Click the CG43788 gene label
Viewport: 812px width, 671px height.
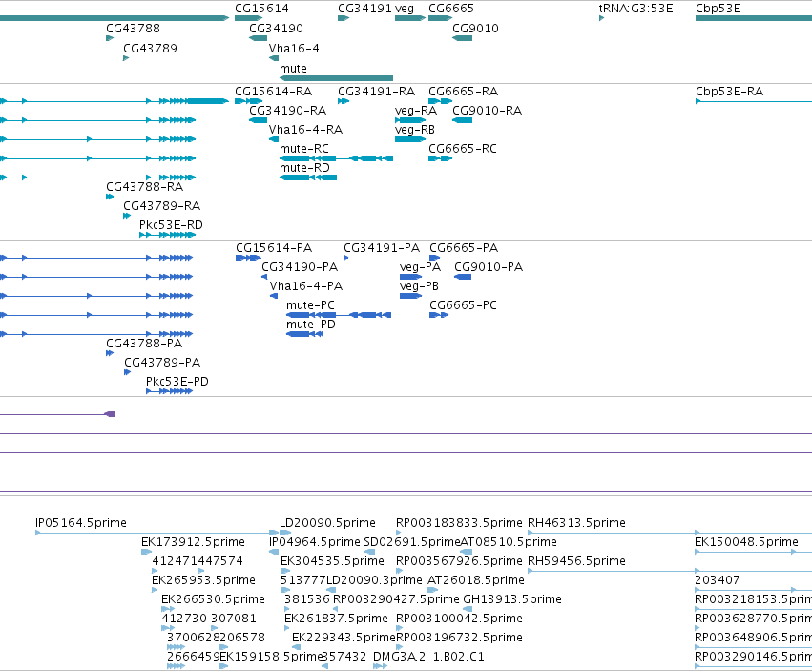pyautogui.click(x=133, y=29)
